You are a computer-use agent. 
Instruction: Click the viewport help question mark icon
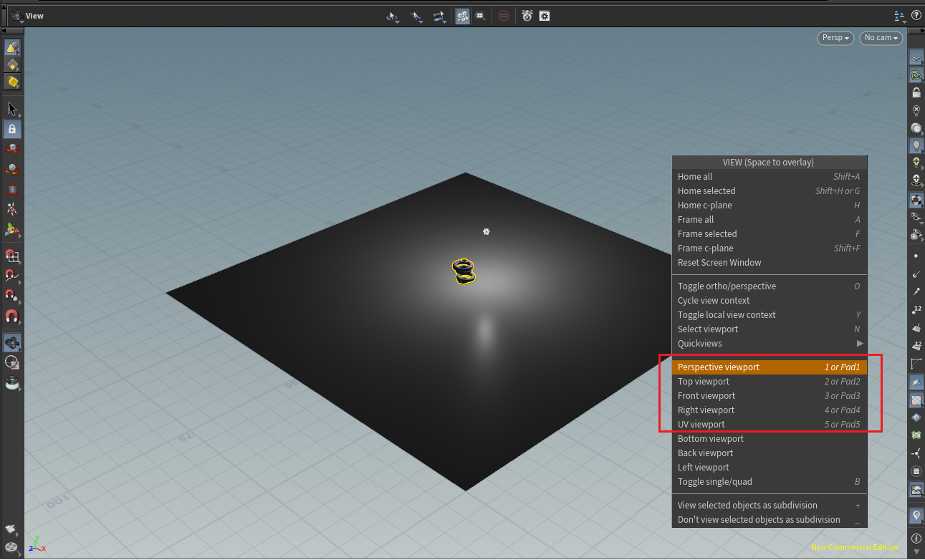point(916,16)
